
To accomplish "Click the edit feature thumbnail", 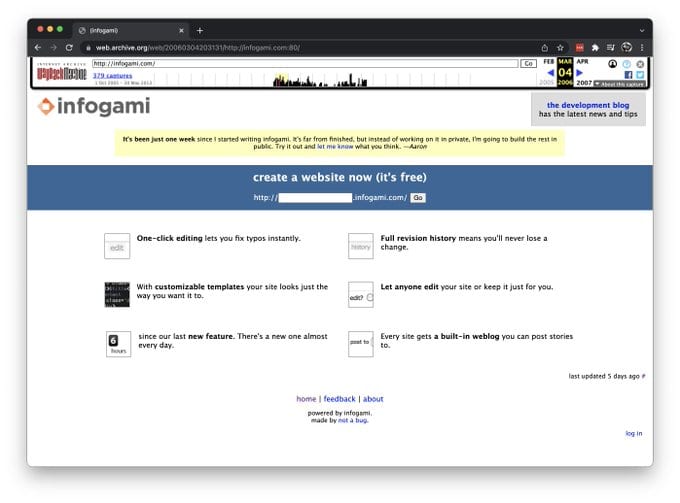I will pos(117,246).
